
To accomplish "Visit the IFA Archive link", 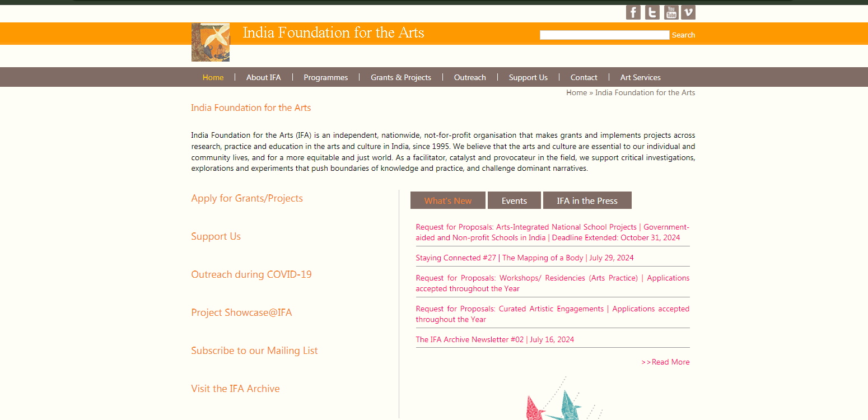I will [x=235, y=389].
